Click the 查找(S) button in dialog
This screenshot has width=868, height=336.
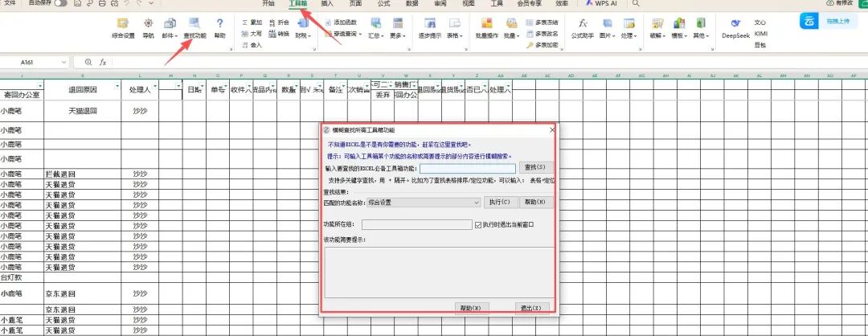[536, 168]
